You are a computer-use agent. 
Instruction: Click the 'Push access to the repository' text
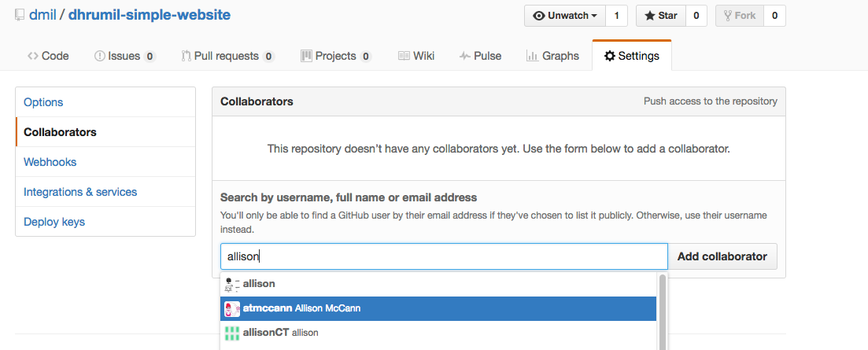pyautogui.click(x=711, y=101)
